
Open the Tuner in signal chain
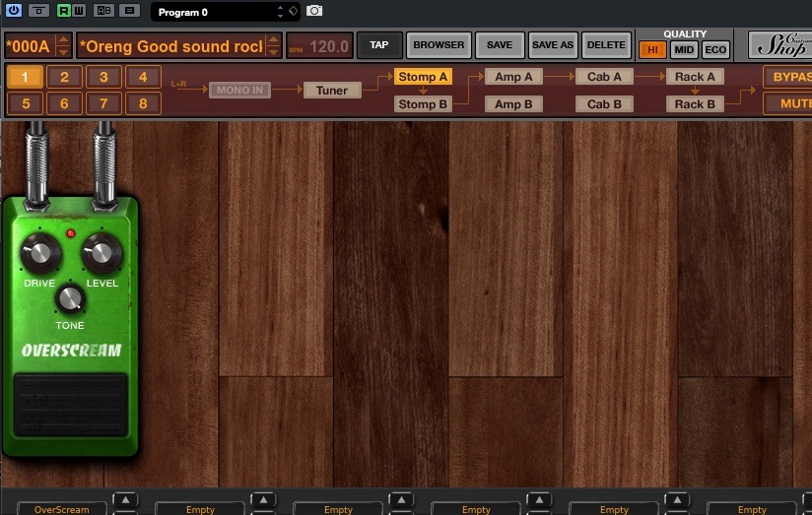331,91
